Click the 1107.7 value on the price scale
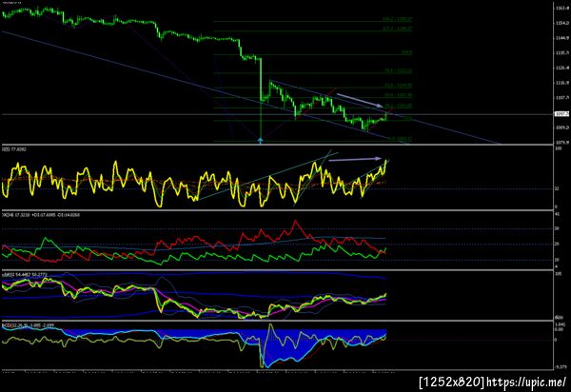Image resolution: width=571 pixels, height=392 pixels. [x=562, y=98]
